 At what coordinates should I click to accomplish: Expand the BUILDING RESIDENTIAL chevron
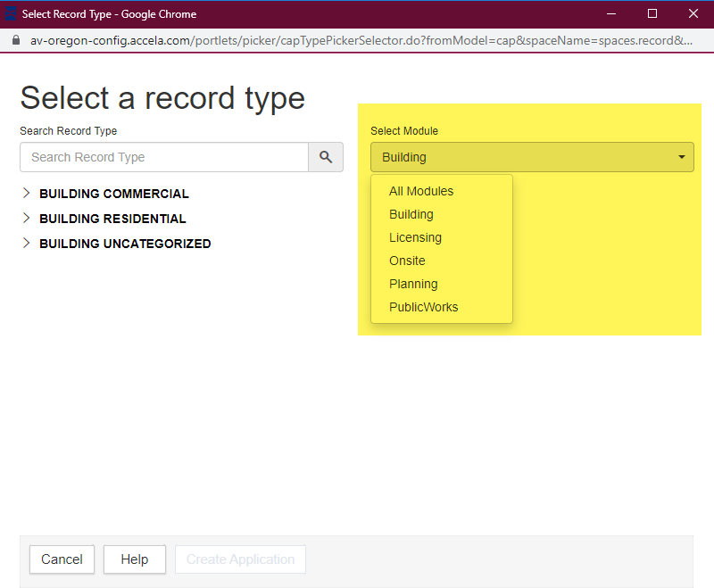pyautogui.click(x=27, y=219)
